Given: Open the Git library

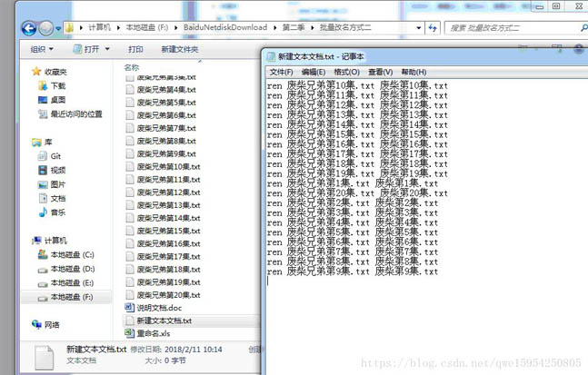Looking at the screenshot, I should [49, 156].
